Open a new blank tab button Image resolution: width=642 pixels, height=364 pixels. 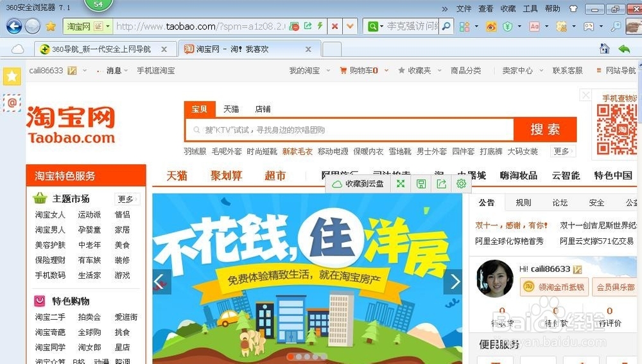tap(332, 49)
